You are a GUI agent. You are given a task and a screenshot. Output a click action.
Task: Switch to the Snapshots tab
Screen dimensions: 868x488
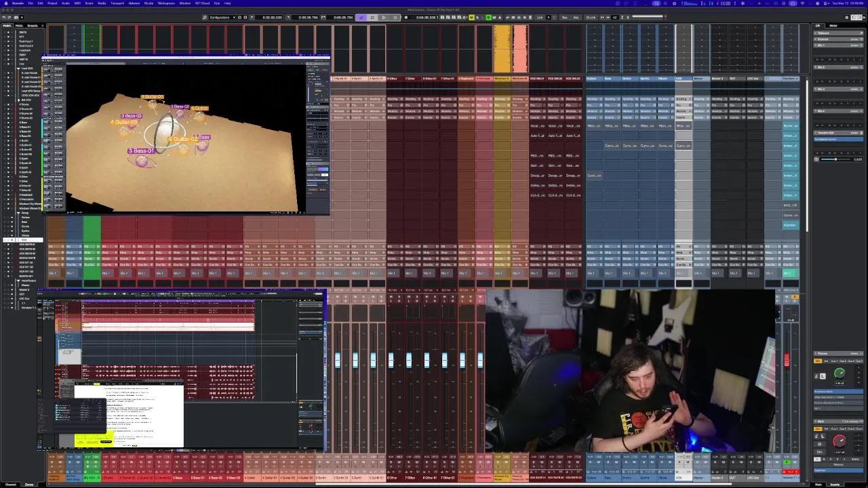tap(32, 25)
